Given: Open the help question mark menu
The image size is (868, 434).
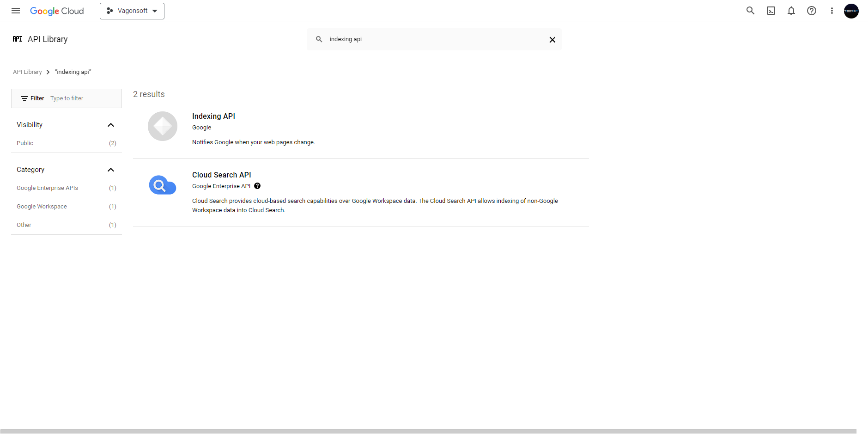Looking at the screenshot, I should click(812, 11).
